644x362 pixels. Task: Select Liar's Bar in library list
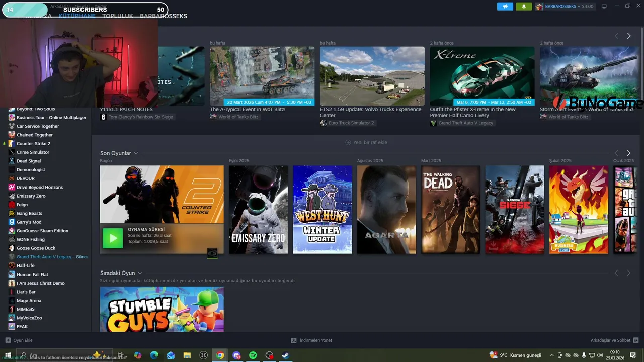(26, 292)
